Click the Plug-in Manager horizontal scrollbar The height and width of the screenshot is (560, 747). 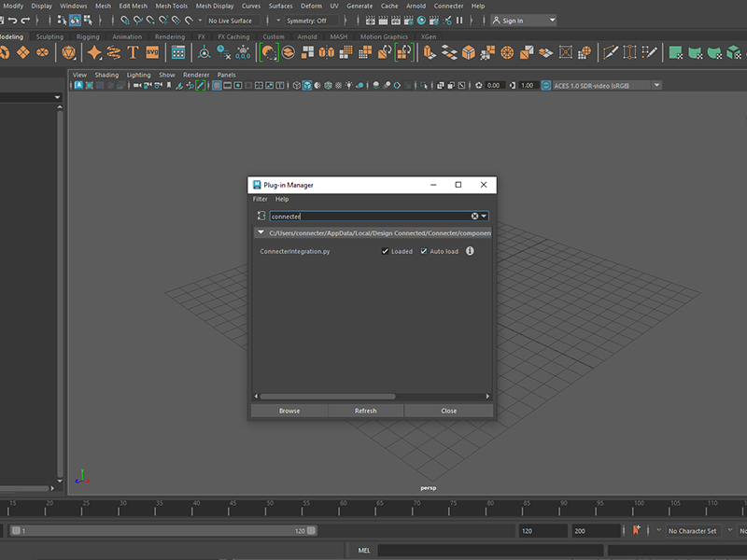328,396
